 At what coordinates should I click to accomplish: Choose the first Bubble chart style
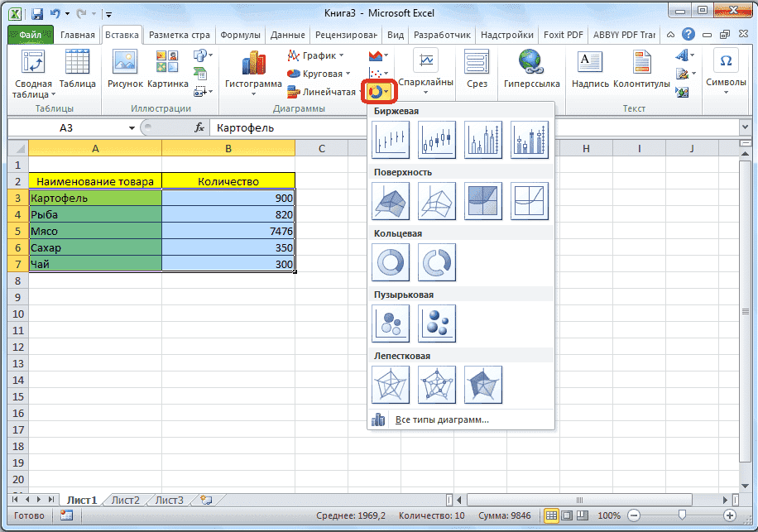point(391,324)
